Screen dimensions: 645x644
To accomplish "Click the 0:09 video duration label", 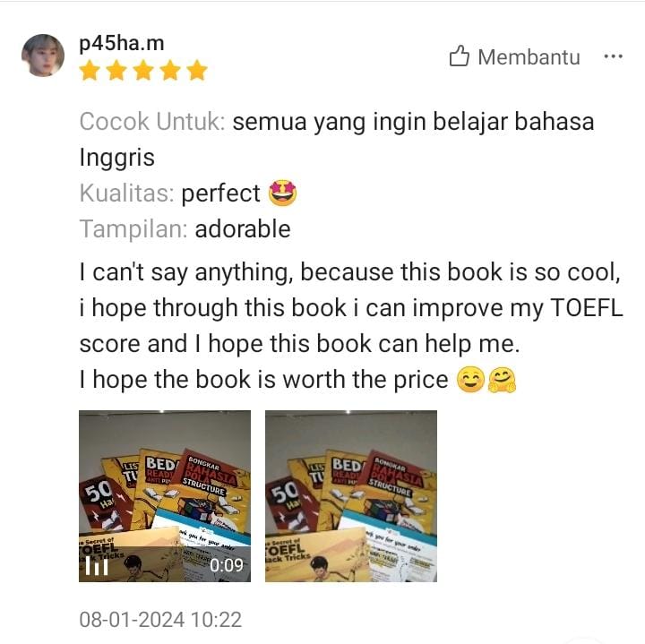I will click(x=227, y=565).
